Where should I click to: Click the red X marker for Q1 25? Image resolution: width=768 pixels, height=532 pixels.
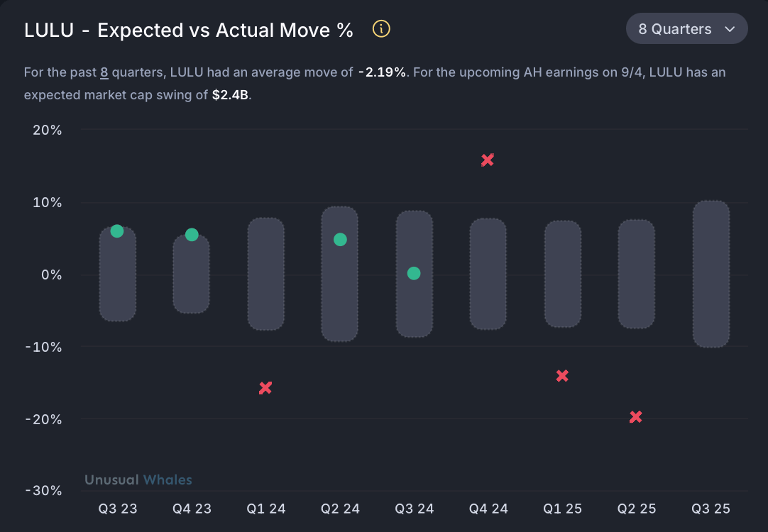pos(562,376)
